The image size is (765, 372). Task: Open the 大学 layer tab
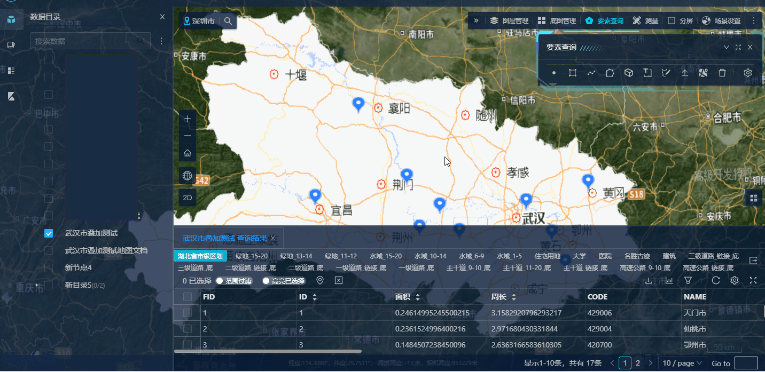click(x=579, y=256)
